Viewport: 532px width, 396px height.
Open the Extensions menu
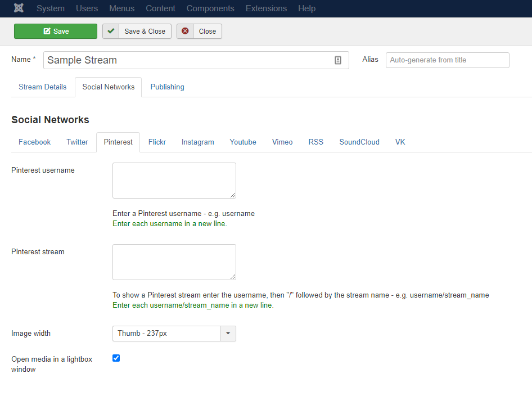click(267, 8)
